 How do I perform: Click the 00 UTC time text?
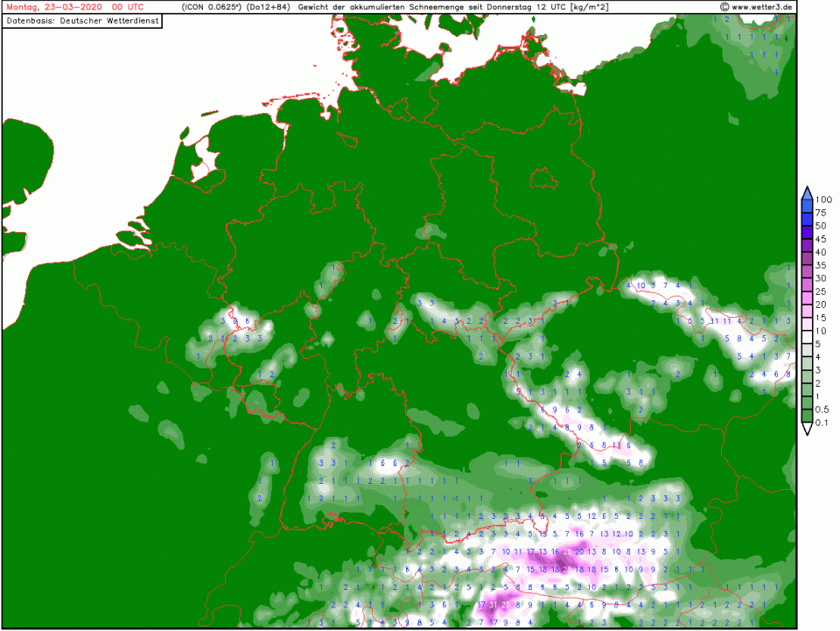(x=128, y=7)
